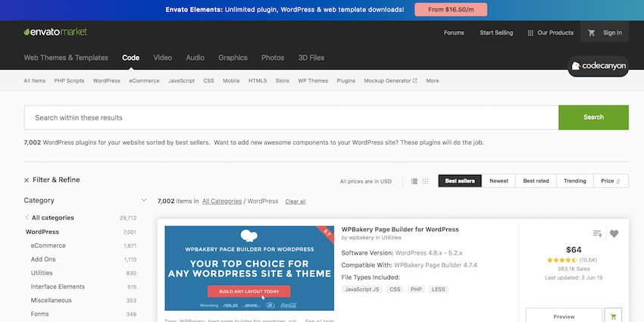Open Utilities category link under WPBakery title

(391, 238)
